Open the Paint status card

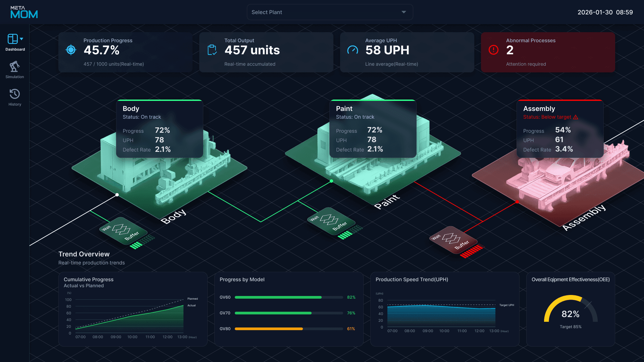coord(373,129)
